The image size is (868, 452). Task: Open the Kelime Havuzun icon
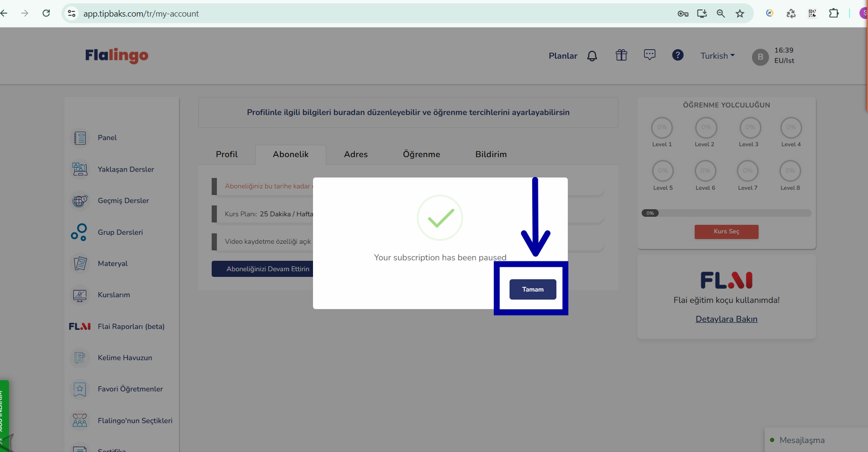click(x=80, y=358)
